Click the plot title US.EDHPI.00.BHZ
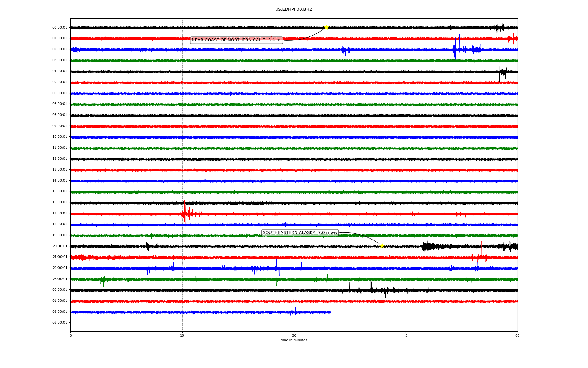The height and width of the screenshot is (368, 588). point(294,10)
